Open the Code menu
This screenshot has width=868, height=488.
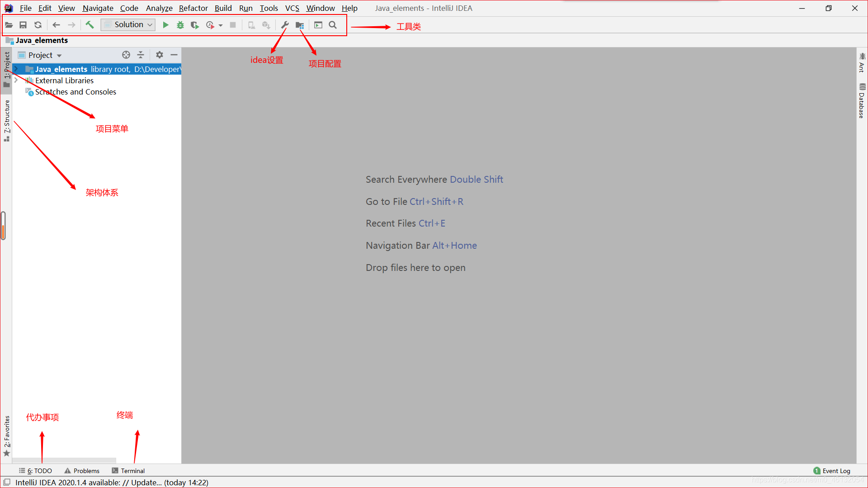129,8
